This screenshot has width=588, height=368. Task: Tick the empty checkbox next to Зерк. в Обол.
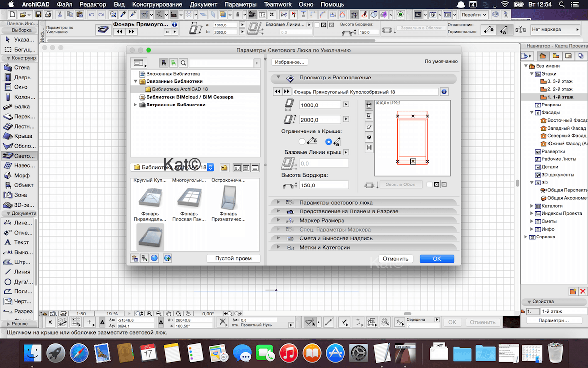pos(429,184)
